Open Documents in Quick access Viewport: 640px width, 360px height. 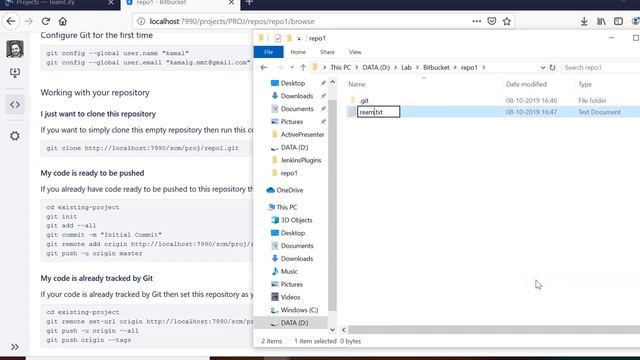pyautogui.click(x=297, y=109)
